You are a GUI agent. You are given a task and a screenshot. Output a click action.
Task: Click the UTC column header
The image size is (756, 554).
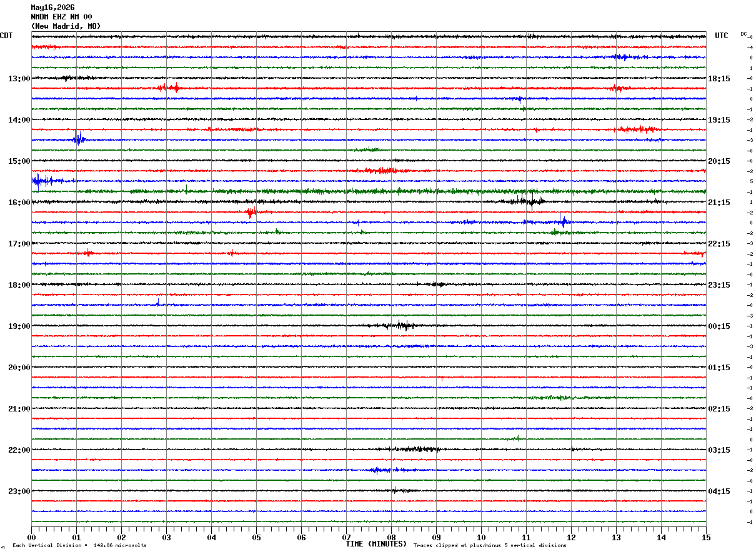(x=722, y=36)
